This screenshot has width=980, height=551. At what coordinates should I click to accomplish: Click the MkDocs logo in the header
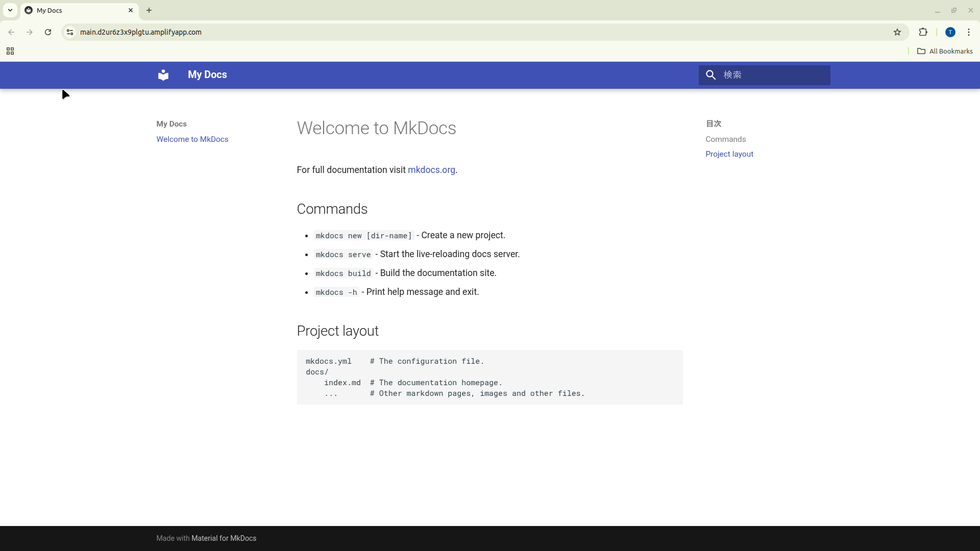(163, 75)
